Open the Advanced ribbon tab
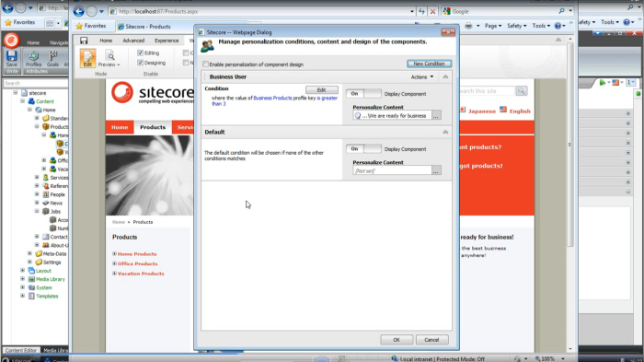Image resolution: width=644 pixels, height=362 pixels. (x=133, y=41)
